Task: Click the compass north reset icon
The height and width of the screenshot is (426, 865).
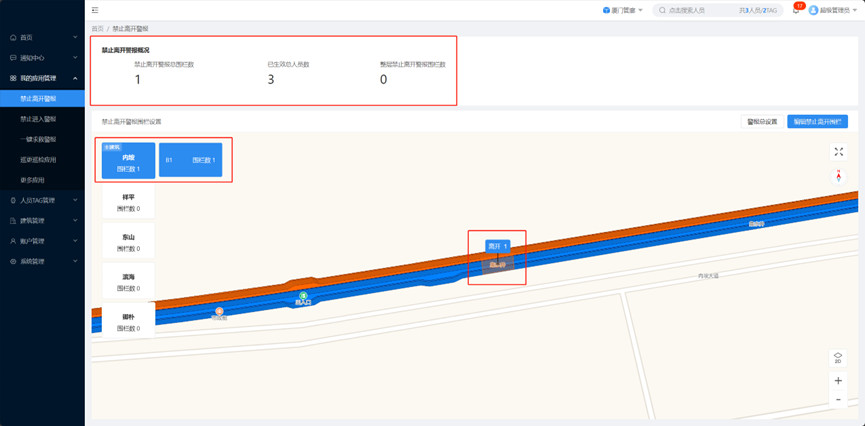Action: pyautogui.click(x=838, y=175)
